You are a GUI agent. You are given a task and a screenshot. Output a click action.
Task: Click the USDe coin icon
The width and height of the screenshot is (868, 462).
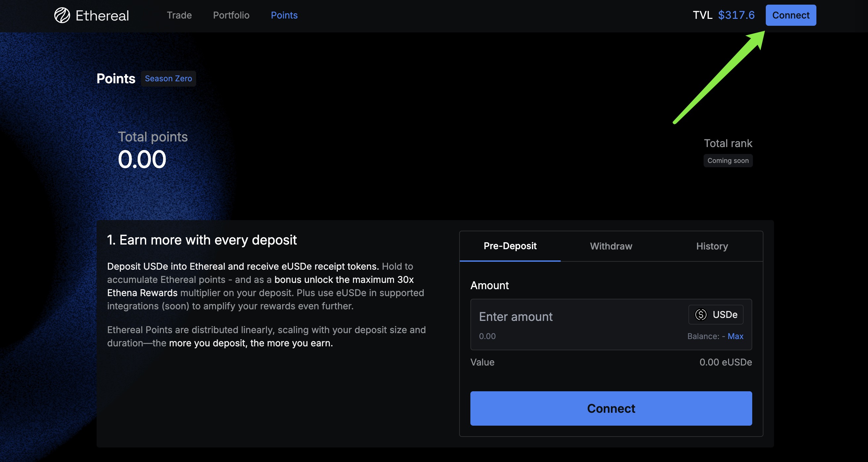coord(701,315)
